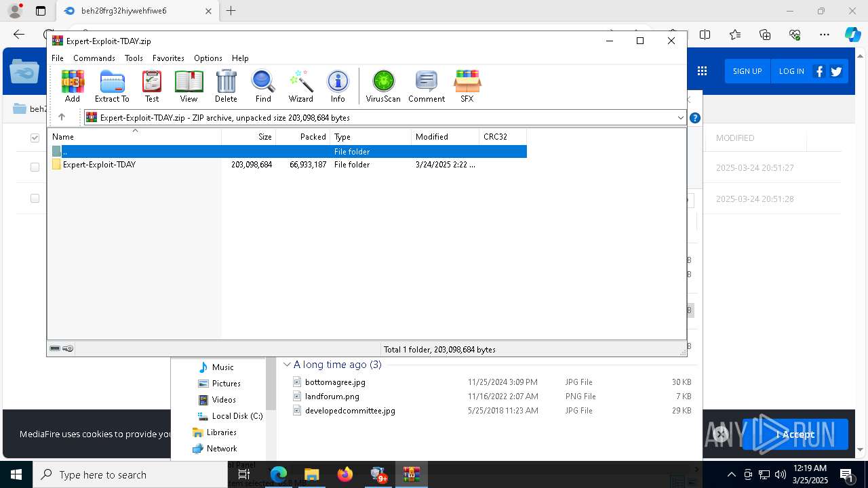Image resolution: width=868 pixels, height=488 pixels.
Task: Open File Explorer from the taskbar
Action: [x=312, y=474]
